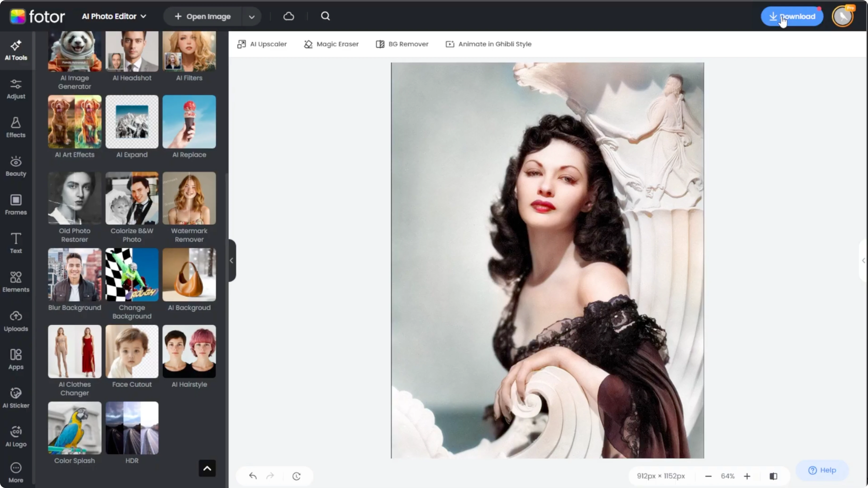Expand the Open Image dropdown arrow
This screenshot has width=868, height=488.
tap(252, 17)
